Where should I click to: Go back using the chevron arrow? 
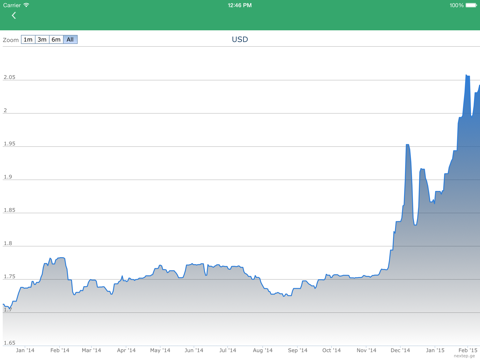14,15
